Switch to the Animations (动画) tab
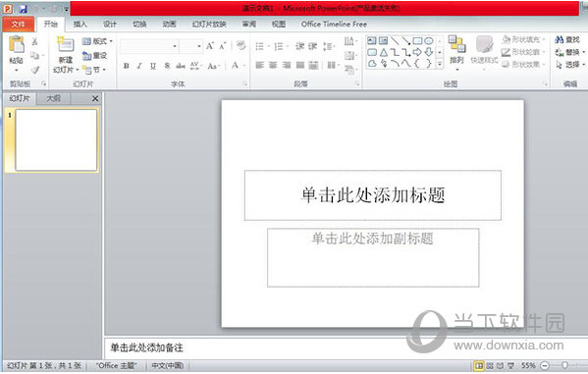This screenshot has width=588, height=374. 169,25
